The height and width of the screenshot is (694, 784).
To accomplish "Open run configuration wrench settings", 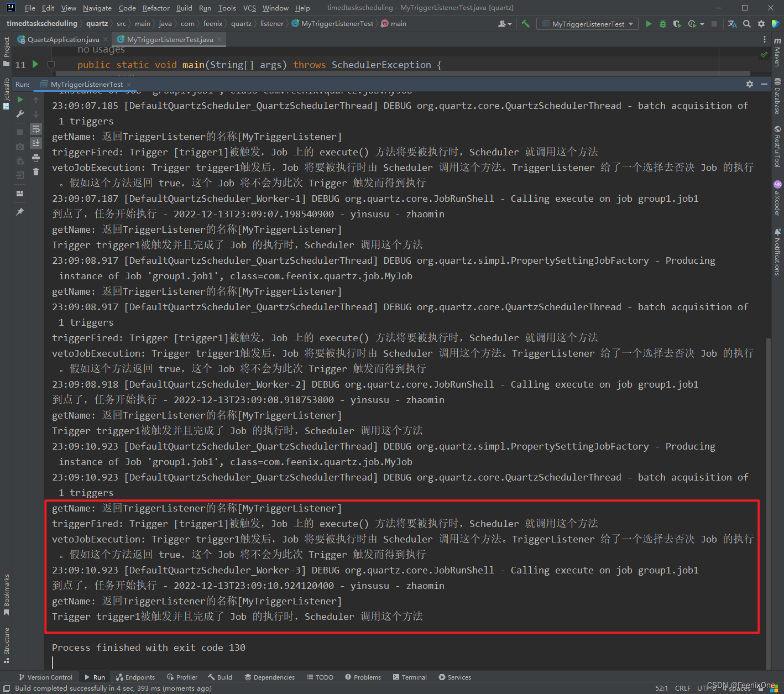I will [20, 114].
